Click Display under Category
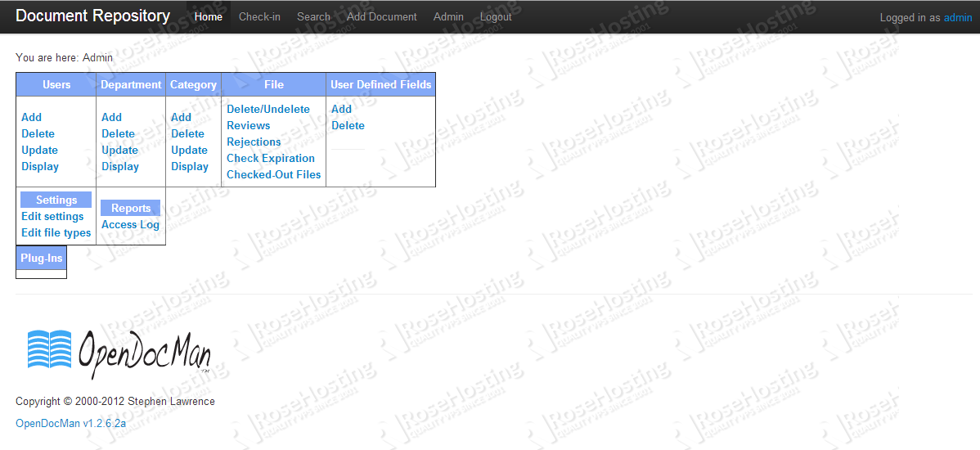 pyautogui.click(x=190, y=166)
